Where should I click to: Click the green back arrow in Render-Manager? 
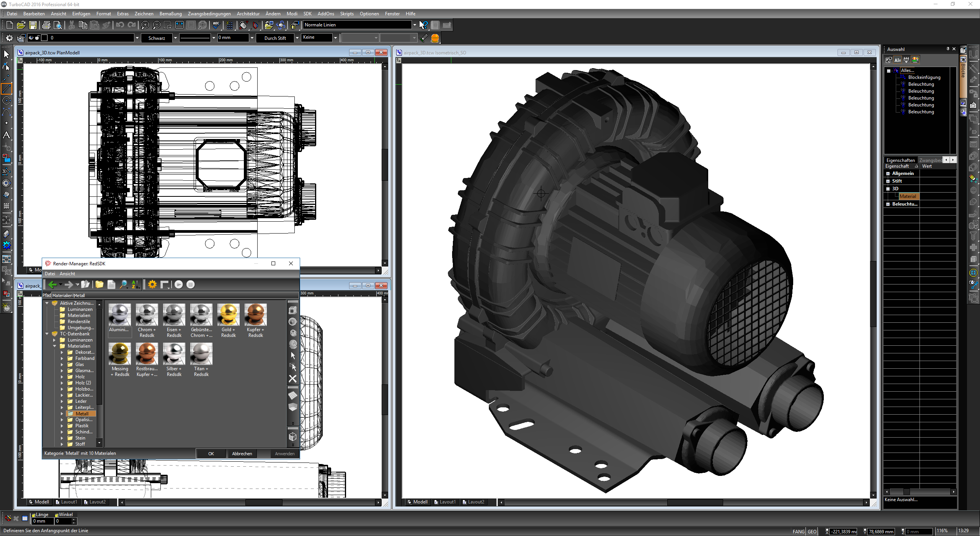tap(52, 284)
